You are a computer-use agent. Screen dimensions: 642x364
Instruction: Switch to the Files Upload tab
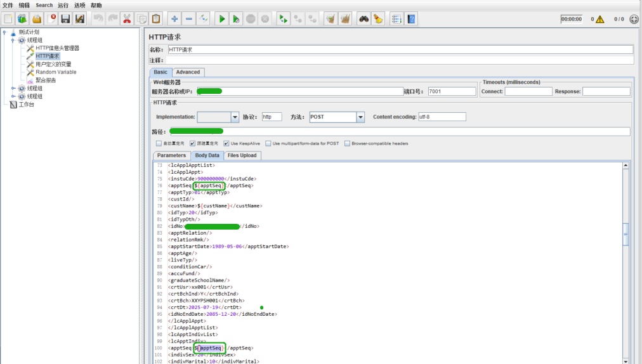tap(242, 155)
